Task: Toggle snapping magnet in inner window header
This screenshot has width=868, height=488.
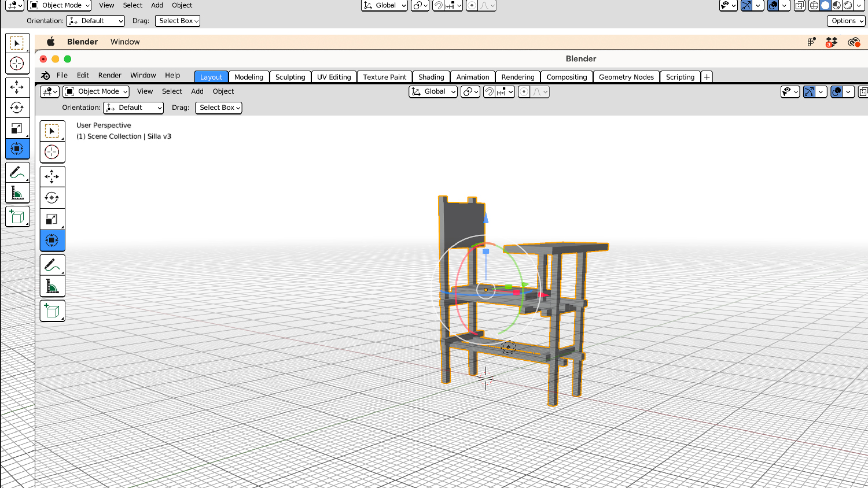Action: (490, 92)
